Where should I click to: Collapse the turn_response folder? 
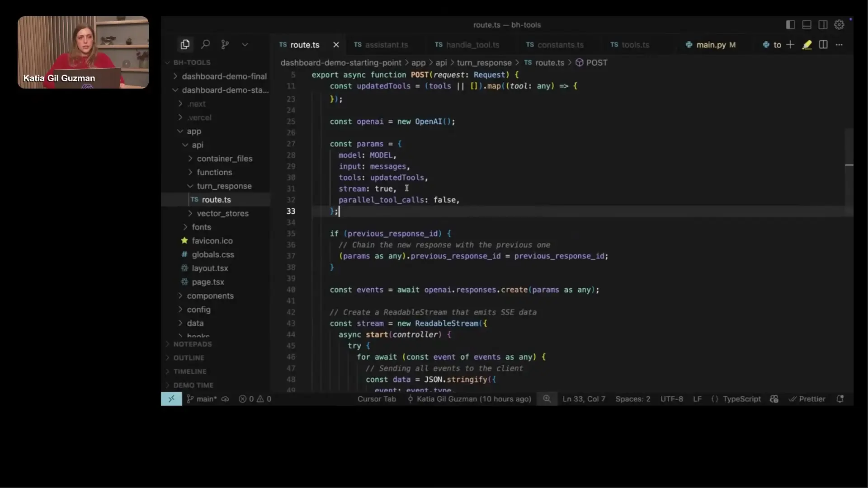[x=224, y=186]
